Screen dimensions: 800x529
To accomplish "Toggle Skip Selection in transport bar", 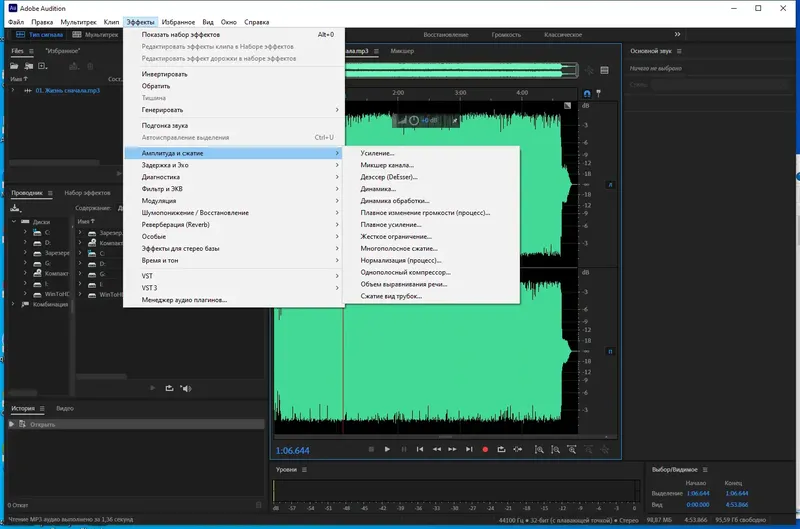I will pyautogui.click(x=518, y=449).
